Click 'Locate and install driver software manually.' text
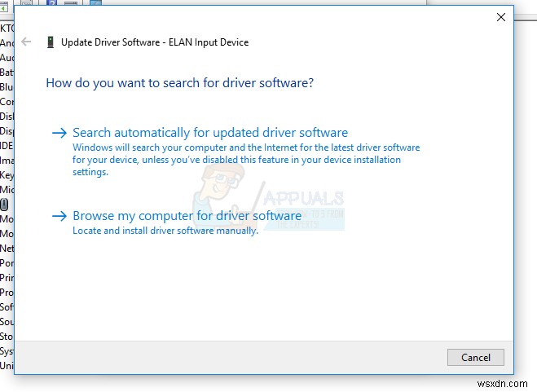 [x=165, y=231]
